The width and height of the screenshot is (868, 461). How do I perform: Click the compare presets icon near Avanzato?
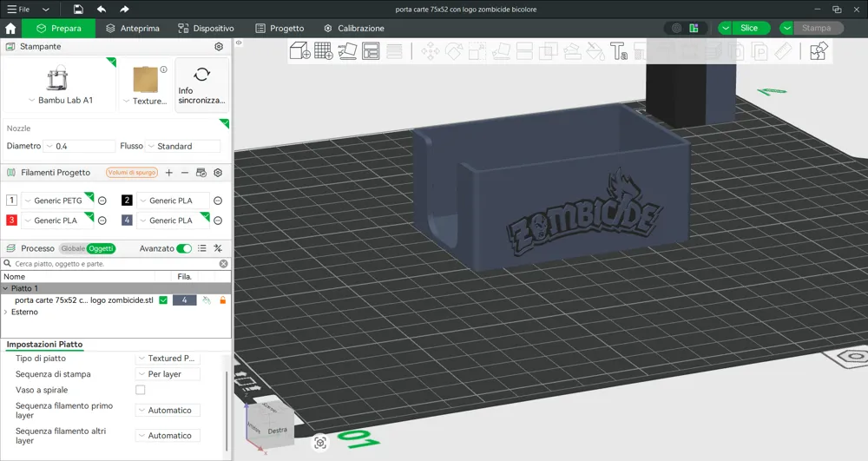218,248
